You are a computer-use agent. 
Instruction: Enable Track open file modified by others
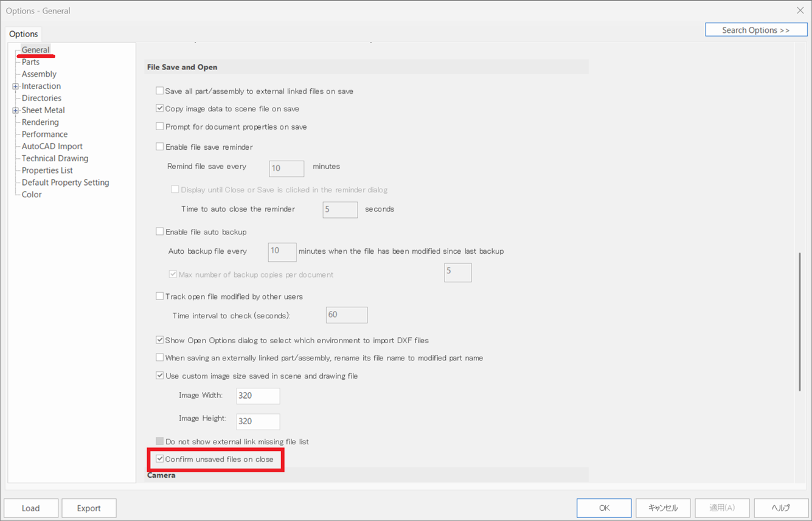tap(160, 296)
